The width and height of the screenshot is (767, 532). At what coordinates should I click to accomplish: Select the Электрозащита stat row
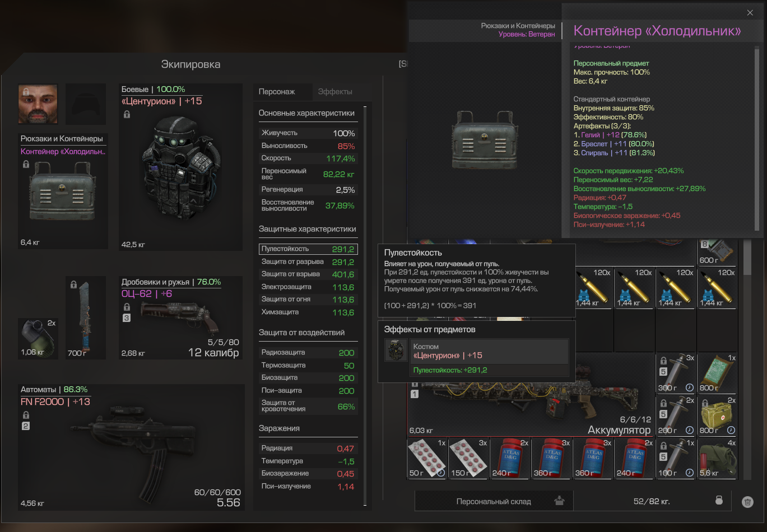308,287
